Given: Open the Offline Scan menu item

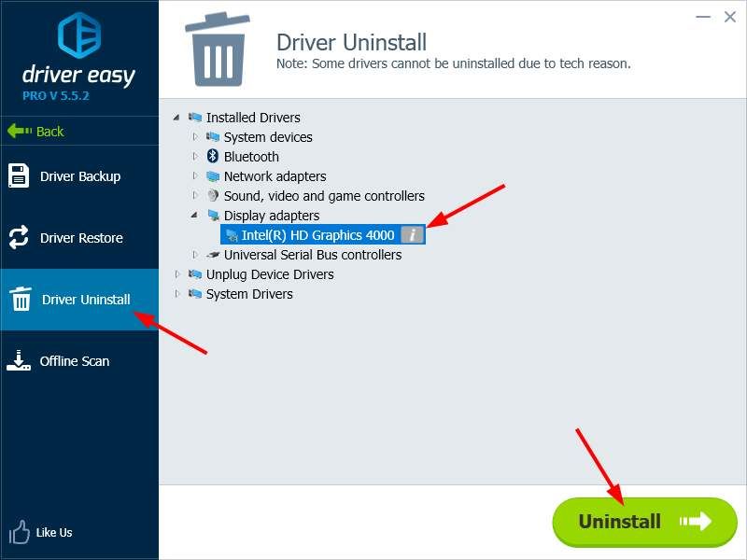Looking at the screenshot, I should tap(74, 361).
